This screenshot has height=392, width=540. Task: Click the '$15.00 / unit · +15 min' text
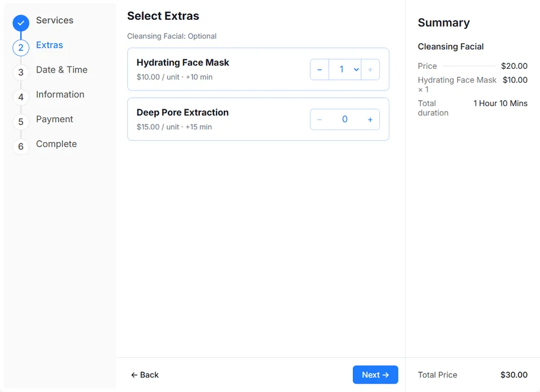[174, 127]
